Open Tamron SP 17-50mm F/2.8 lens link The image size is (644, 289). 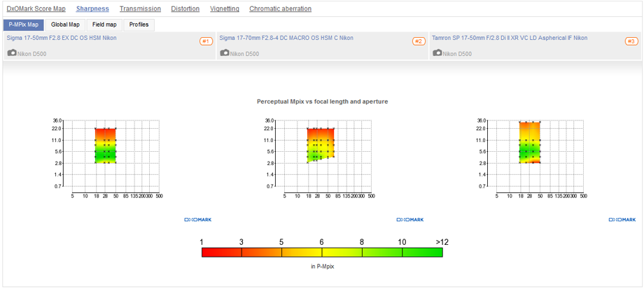[510, 38]
